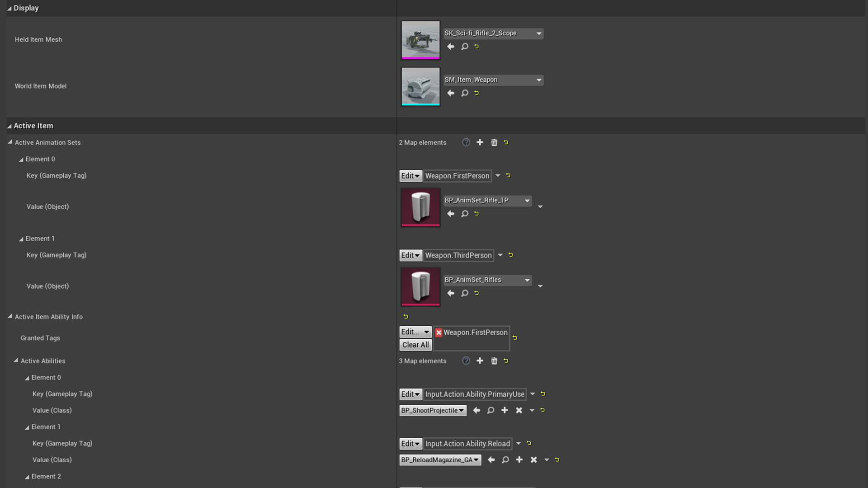The image size is (868, 488).
Task: Select the Display section menu header
Action: pyautogui.click(x=27, y=8)
